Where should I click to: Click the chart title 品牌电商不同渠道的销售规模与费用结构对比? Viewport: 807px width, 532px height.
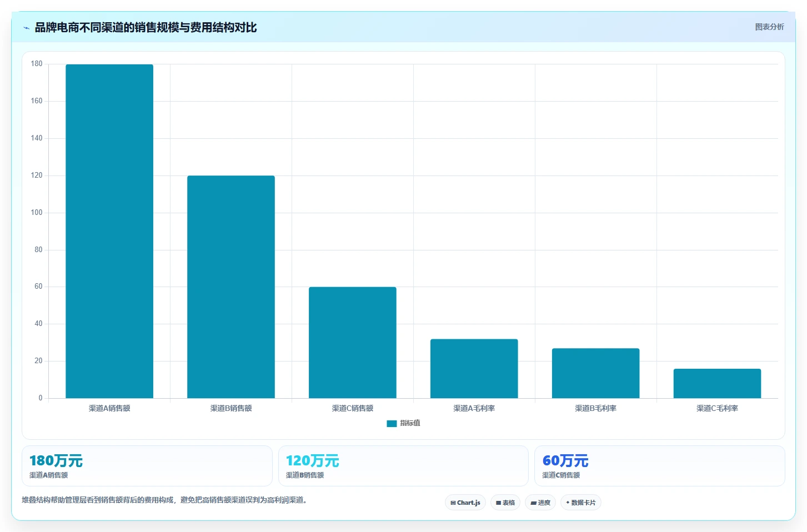(x=146, y=28)
